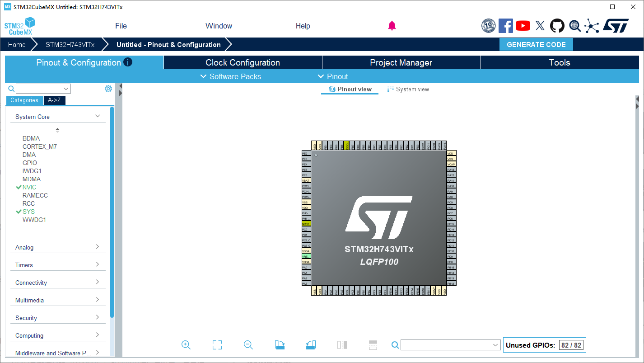The width and height of the screenshot is (644, 363).
Task: Click the categories panel vertical scrollbar
Action: pyautogui.click(x=112, y=212)
